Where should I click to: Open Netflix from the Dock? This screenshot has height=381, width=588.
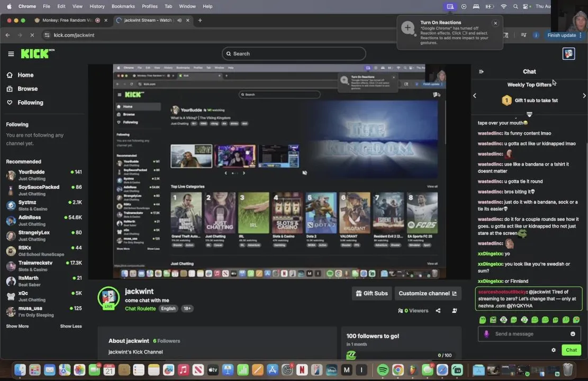302,370
